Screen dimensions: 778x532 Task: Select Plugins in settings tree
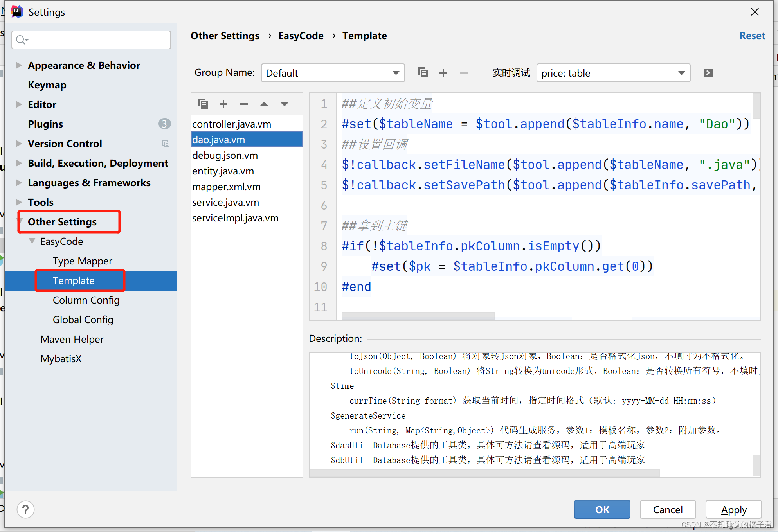click(x=45, y=124)
